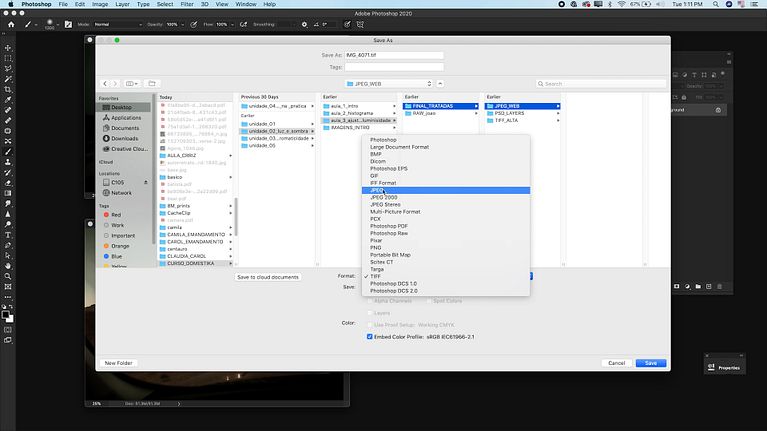Select the Move tool in toolbar
Screen dimensions: 767x431
click(8, 47)
